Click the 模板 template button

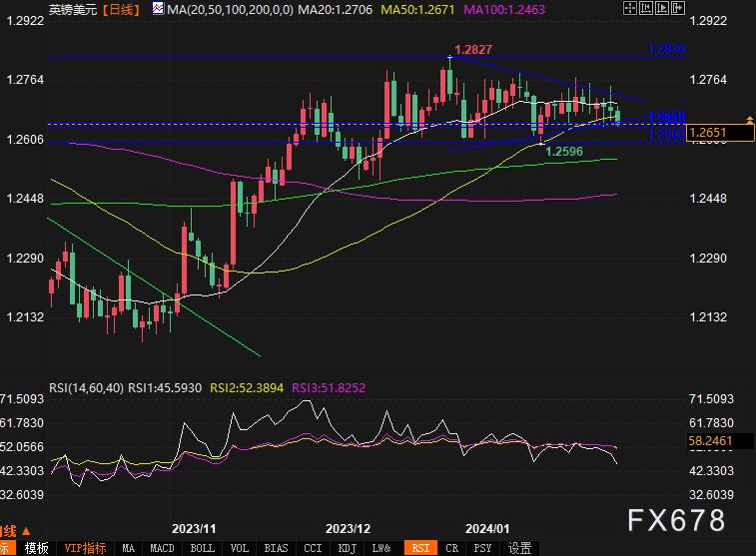pyautogui.click(x=37, y=548)
